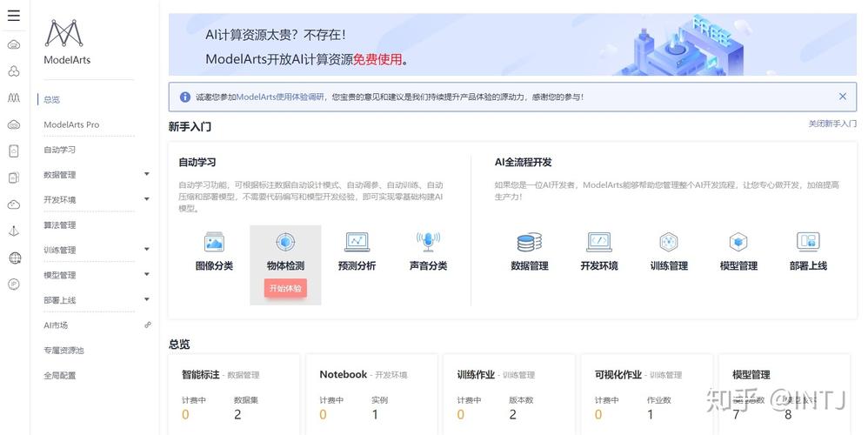The image size is (868, 435).
Task: Click the 图像分类 label
Action: pos(214,265)
